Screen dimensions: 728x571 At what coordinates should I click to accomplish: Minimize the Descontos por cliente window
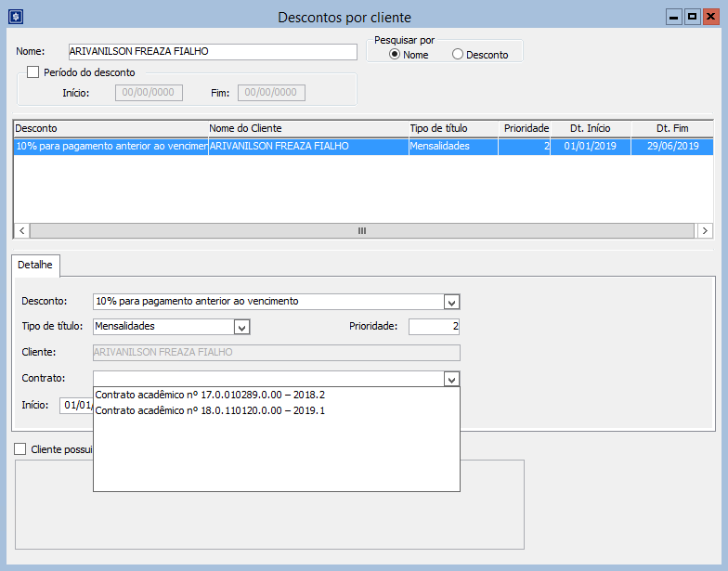pyautogui.click(x=674, y=17)
